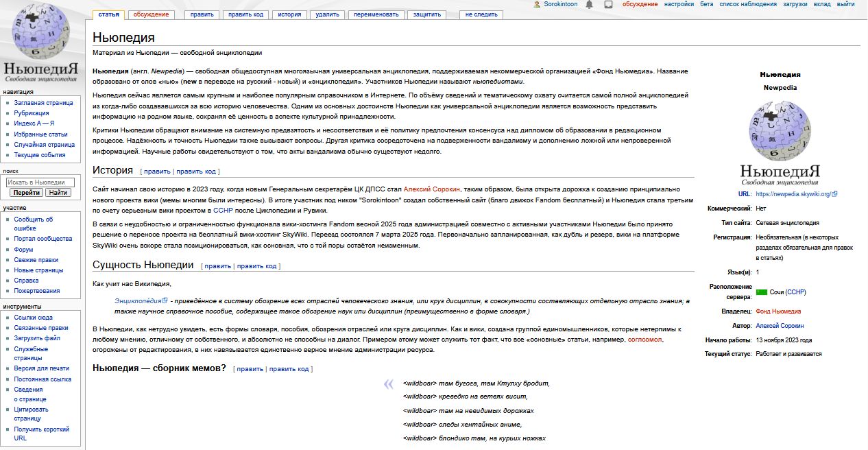Screen dimensions: 868x450
Task: Open «Индекс А — Я»
Action: click(x=34, y=123)
